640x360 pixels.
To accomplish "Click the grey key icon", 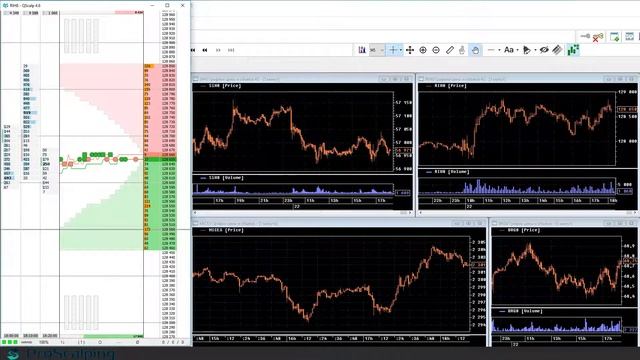I will tap(585, 36).
